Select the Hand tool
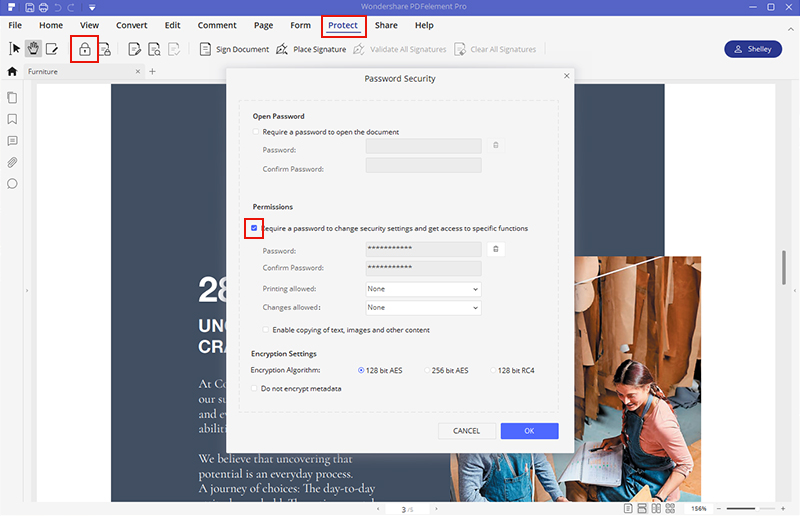Viewport: 800px width, 516px height. 32,48
